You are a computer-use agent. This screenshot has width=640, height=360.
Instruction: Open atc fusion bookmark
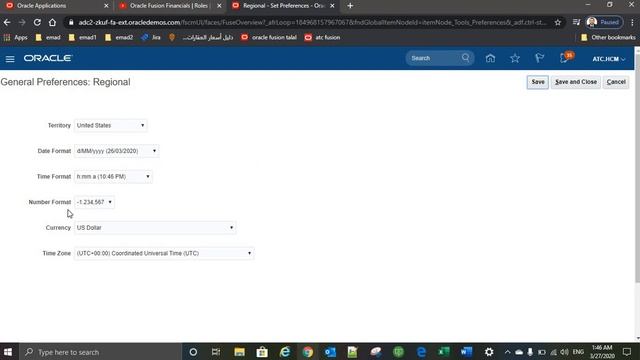point(322,38)
